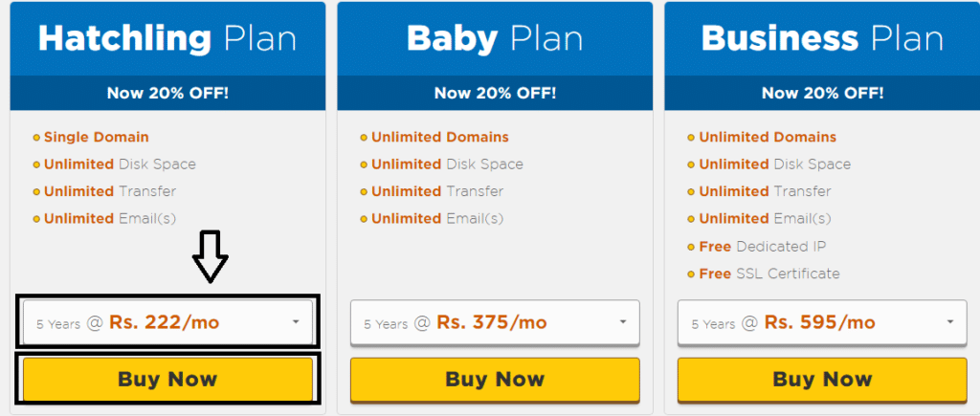Click Buy Now under Business Plan
This screenshot has height=416, width=980.
tap(822, 379)
